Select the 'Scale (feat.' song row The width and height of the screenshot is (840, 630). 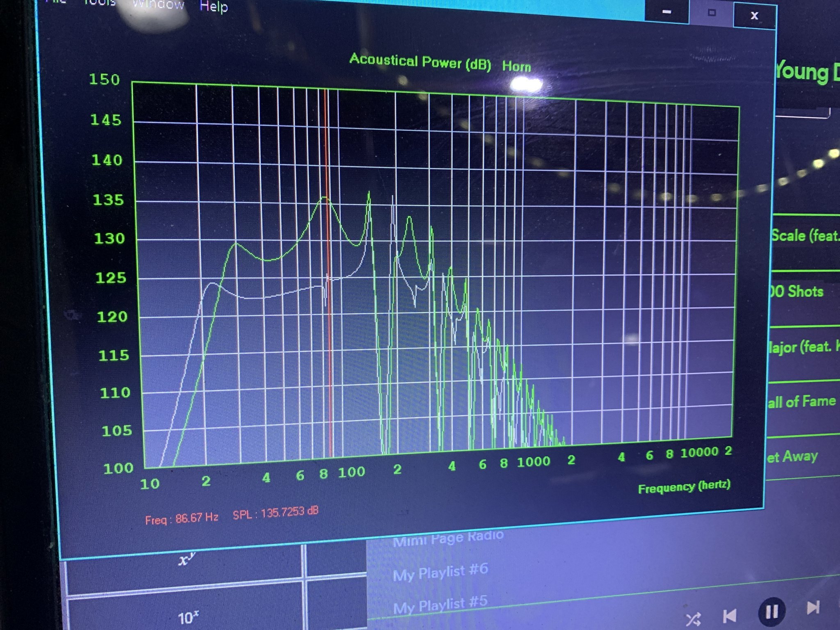click(805, 243)
